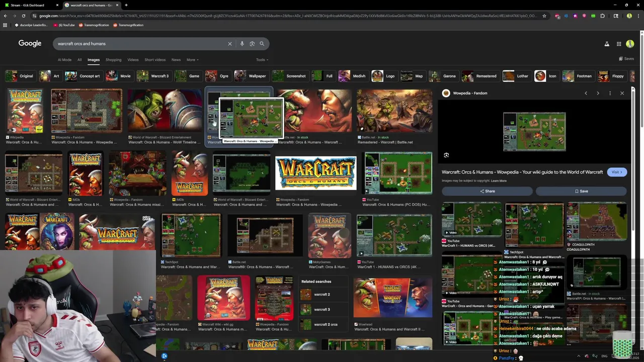Go to next image in preview panel
Viewport: 644px width, 362px height.
pos(598,93)
